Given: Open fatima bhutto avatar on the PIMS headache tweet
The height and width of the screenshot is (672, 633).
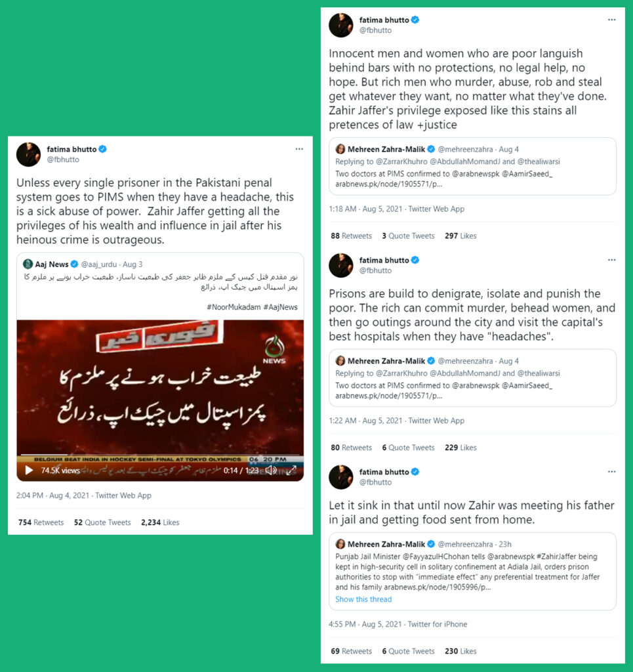Looking at the screenshot, I should 28,154.
